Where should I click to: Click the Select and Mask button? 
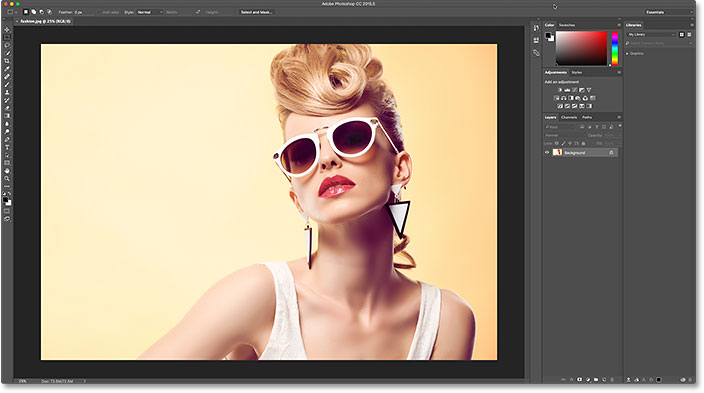[256, 12]
